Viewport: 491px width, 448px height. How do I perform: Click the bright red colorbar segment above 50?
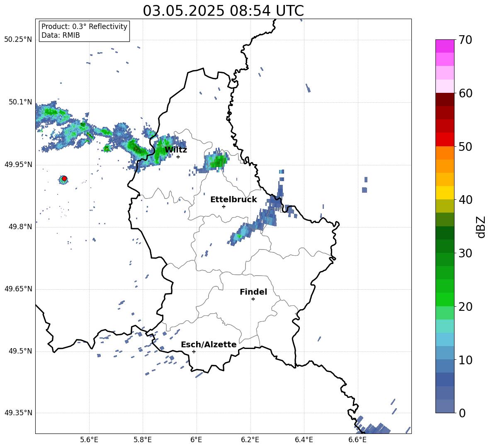coord(445,140)
